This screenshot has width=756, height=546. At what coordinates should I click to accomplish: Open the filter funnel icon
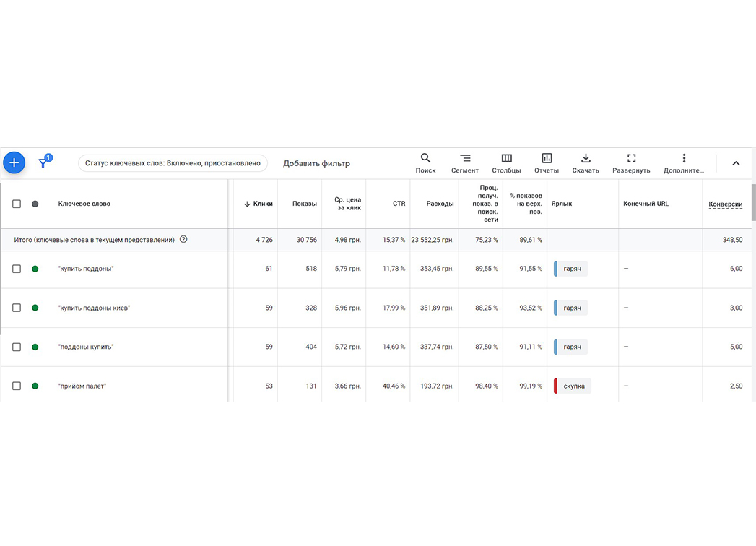44,162
